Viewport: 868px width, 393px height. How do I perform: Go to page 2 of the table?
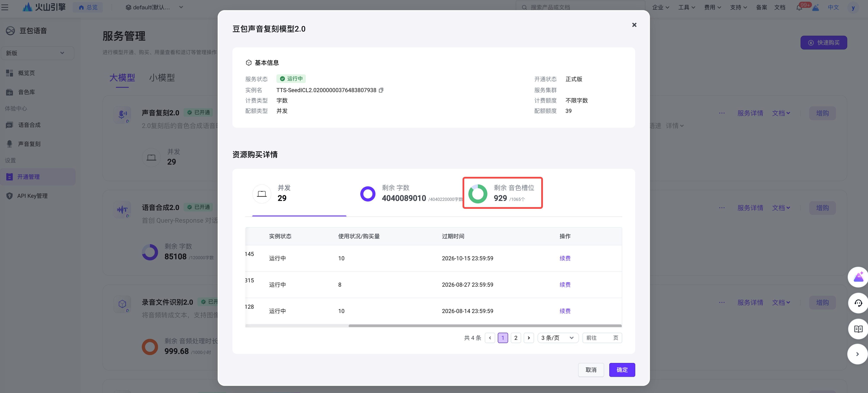(515, 338)
